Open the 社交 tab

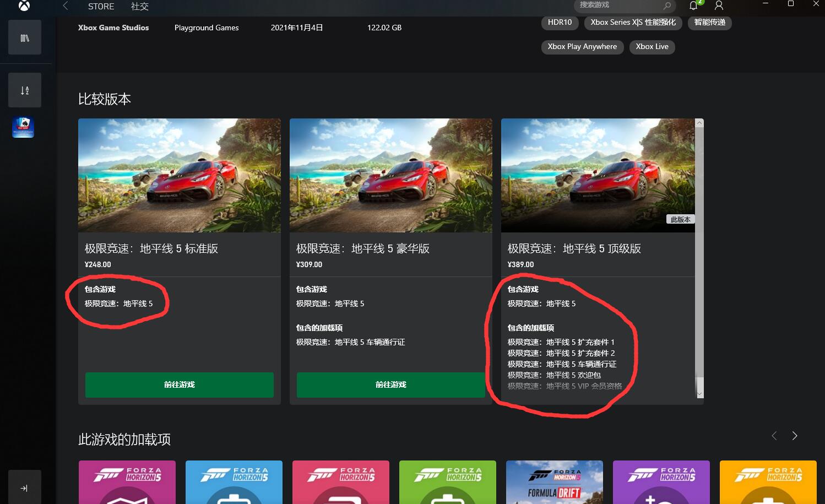tap(140, 6)
